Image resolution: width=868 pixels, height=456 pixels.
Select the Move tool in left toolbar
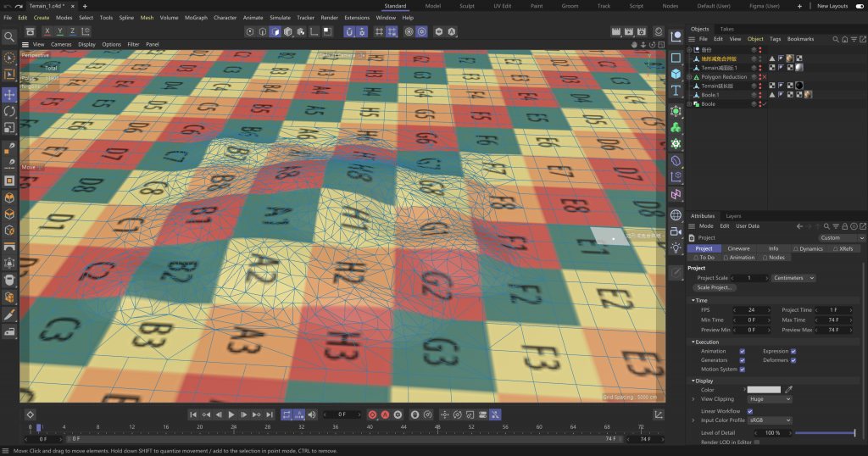coord(9,95)
